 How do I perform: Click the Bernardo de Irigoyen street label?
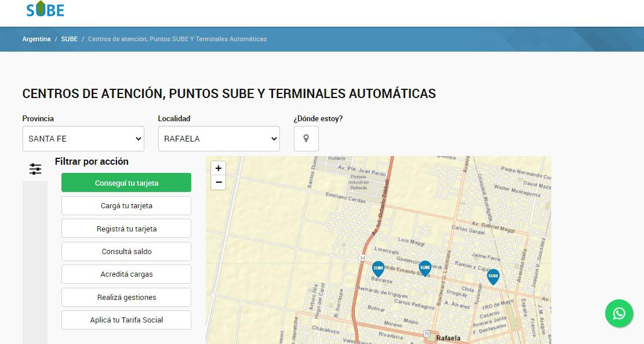tap(382, 292)
